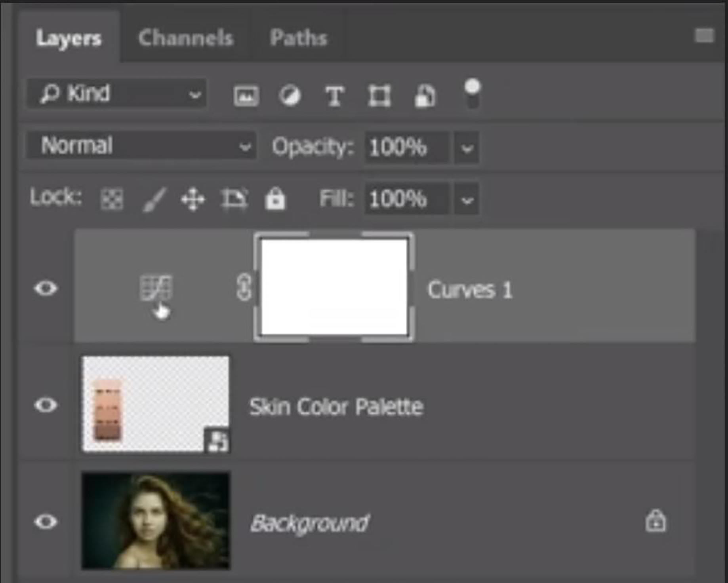Click the Background layer lock icon

(x=656, y=520)
